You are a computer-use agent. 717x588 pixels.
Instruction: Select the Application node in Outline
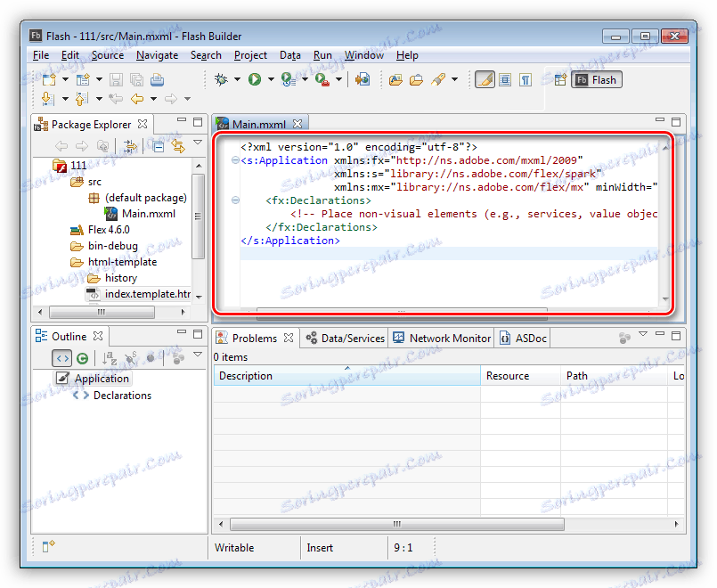coord(93,379)
